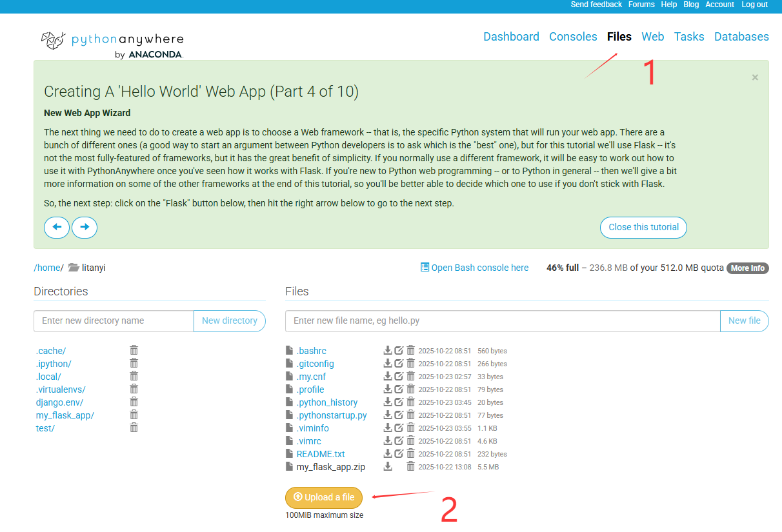Select the Files tab

pyautogui.click(x=619, y=37)
